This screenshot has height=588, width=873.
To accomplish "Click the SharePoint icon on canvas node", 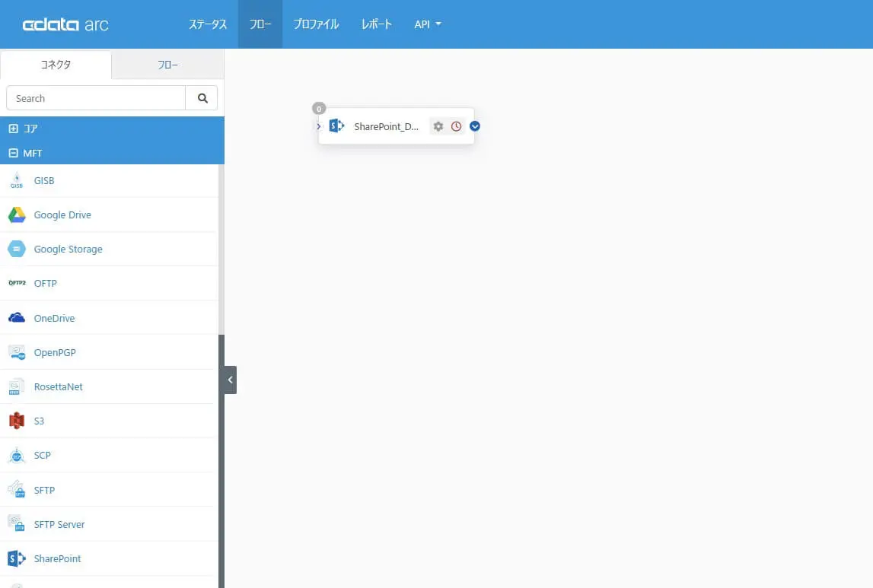I will (336, 126).
